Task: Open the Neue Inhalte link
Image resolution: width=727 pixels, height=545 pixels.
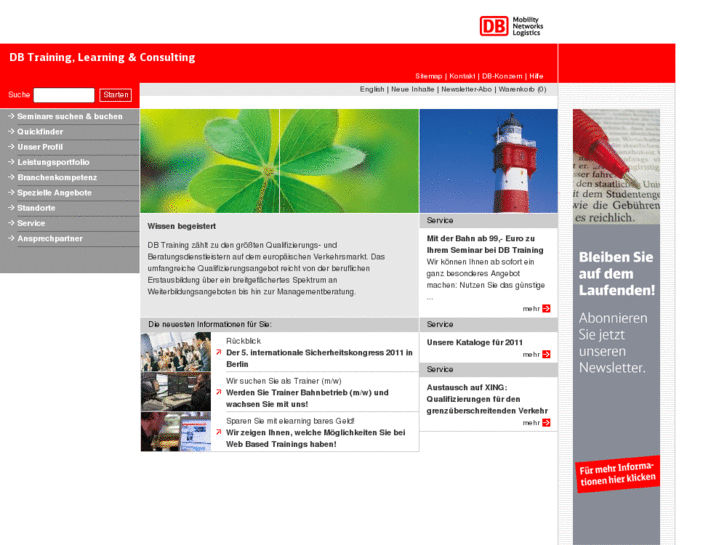Action: pyautogui.click(x=413, y=89)
